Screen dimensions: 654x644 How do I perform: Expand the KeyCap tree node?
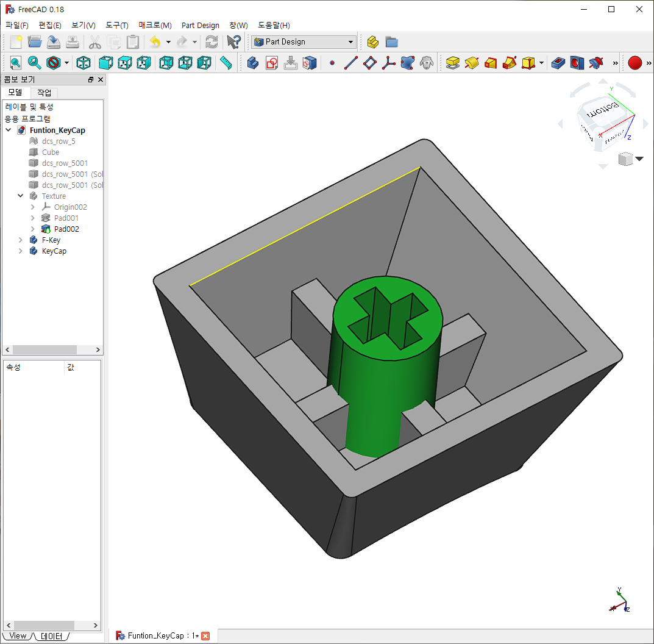(21, 251)
